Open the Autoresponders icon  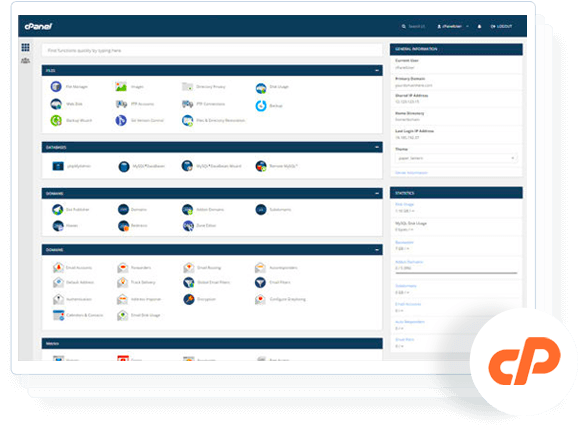coord(260,268)
